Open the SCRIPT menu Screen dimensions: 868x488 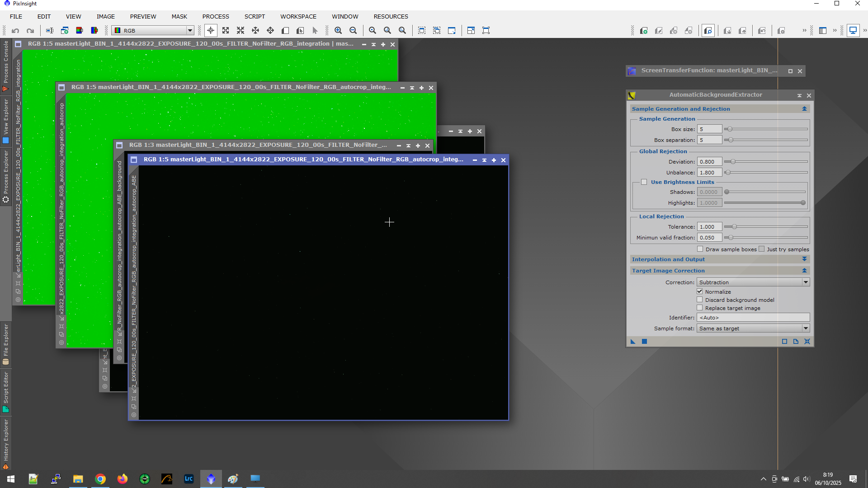click(255, 16)
